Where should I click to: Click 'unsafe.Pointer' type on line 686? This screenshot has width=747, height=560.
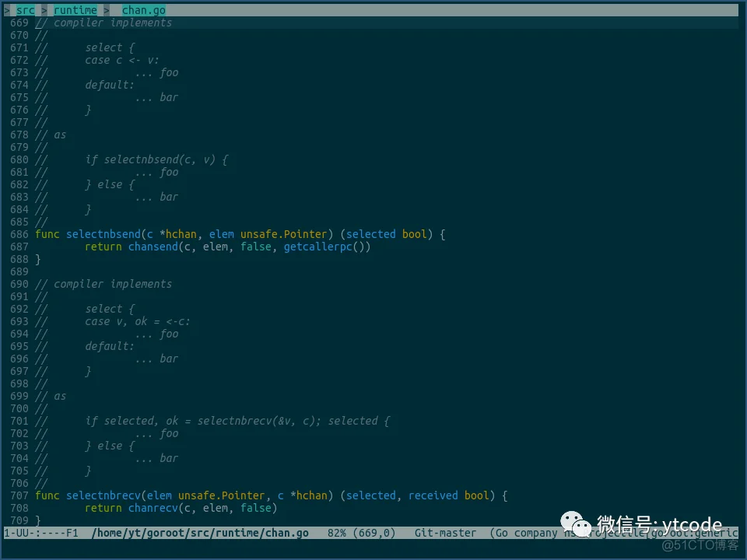tap(283, 234)
